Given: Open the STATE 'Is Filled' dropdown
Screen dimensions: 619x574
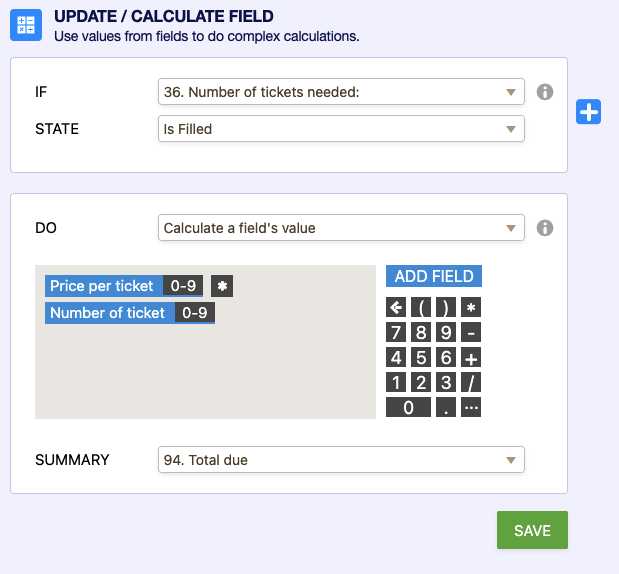Looking at the screenshot, I should 341,129.
